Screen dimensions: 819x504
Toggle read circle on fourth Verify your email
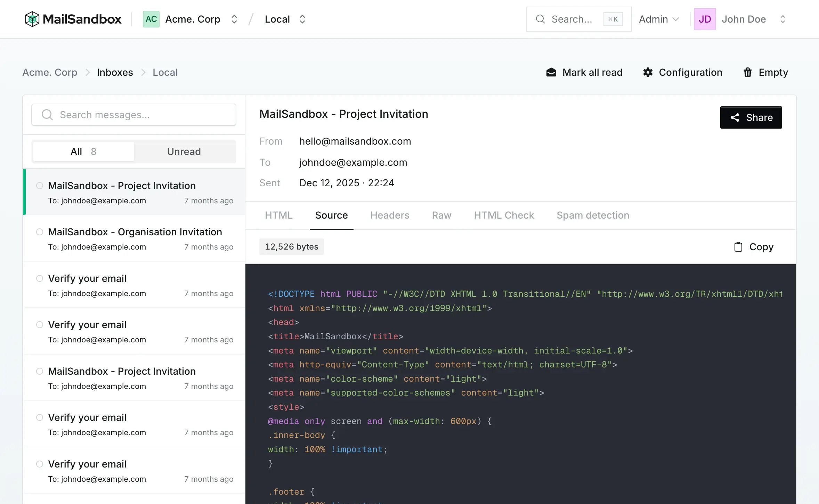[40, 464]
